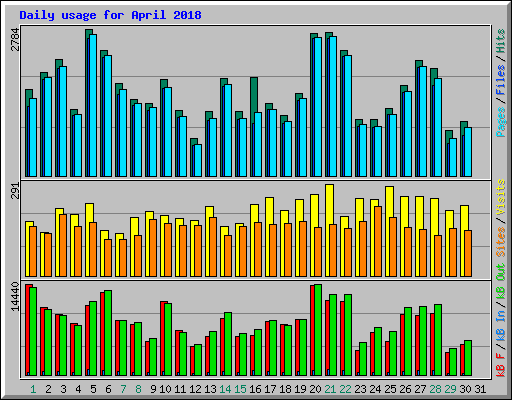This screenshot has width=512, height=400.
Task: Click green day label 8 on the x-axis
Action: 138,389
